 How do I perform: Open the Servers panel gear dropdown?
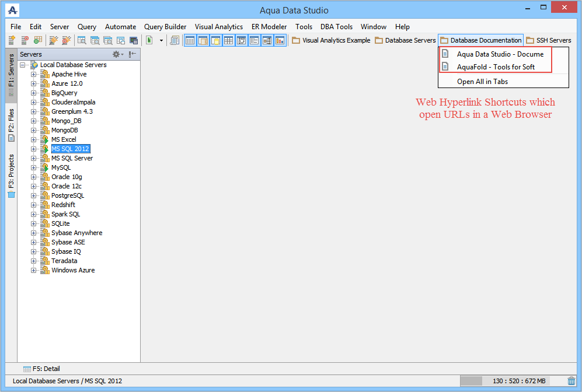click(x=118, y=54)
